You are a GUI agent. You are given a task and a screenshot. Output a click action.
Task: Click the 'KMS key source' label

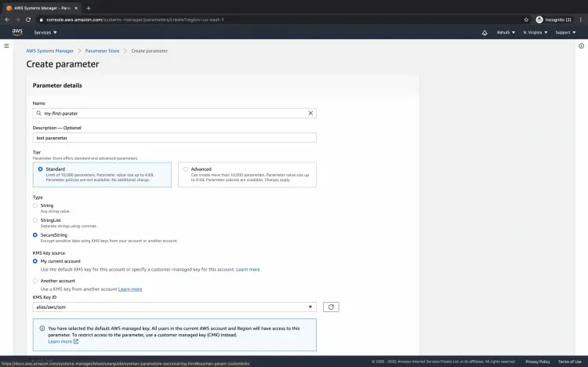click(49, 253)
